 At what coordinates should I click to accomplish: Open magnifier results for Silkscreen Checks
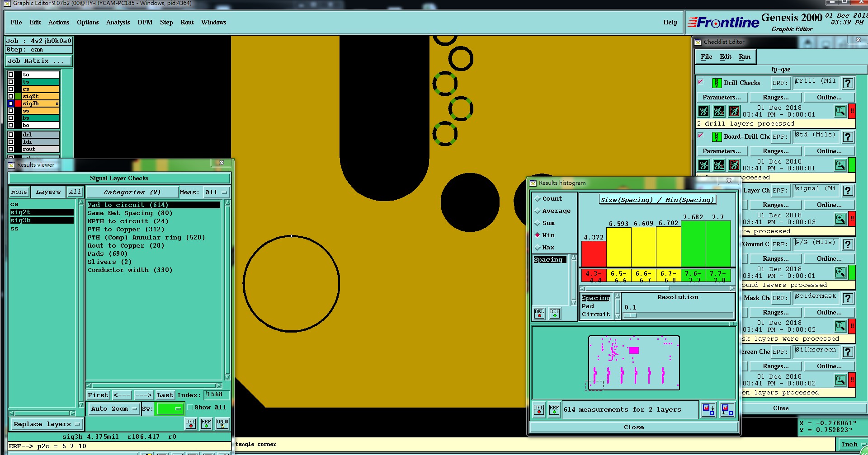840,380
